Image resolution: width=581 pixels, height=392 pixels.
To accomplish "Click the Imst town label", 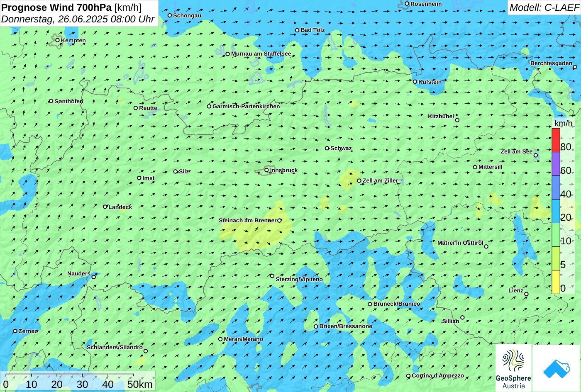I will [x=149, y=178].
